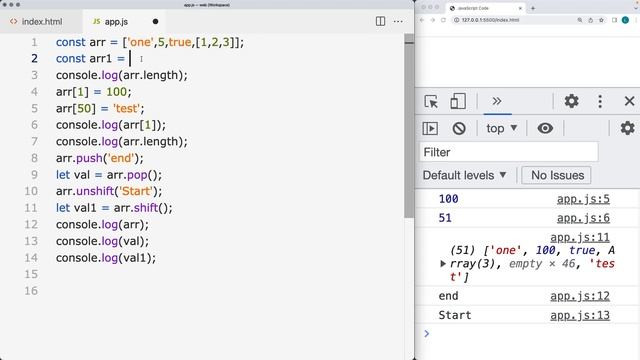Click the console output 'Start'
This screenshot has height=360, width=640.
tap(455, 315)
